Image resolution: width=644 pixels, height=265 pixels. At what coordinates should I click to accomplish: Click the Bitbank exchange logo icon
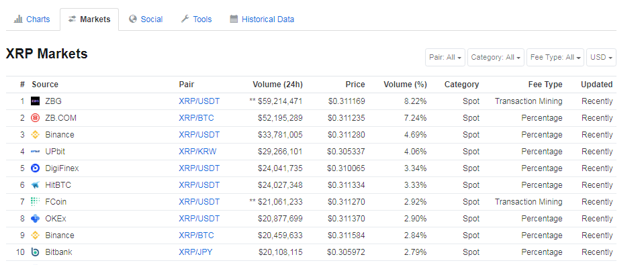(x=36, y=252)
